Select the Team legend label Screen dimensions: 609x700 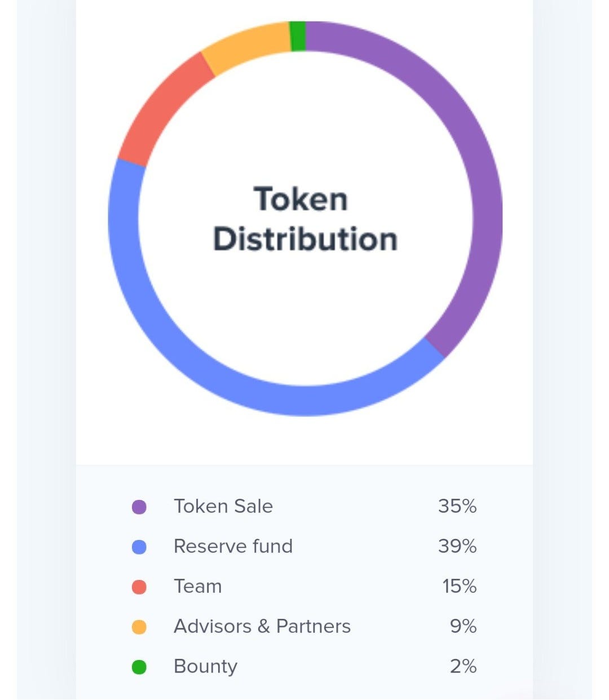pyautogui.click(x=198, y=586)
